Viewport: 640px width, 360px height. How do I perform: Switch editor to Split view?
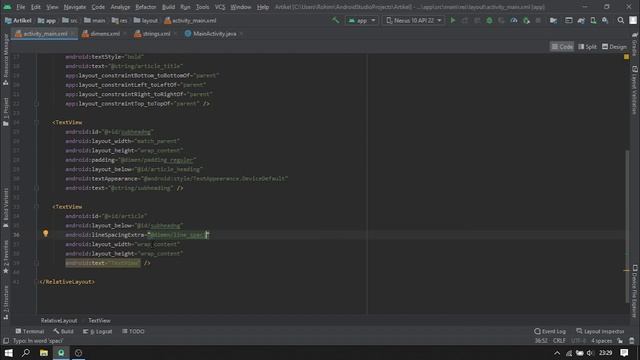[587, 47]
